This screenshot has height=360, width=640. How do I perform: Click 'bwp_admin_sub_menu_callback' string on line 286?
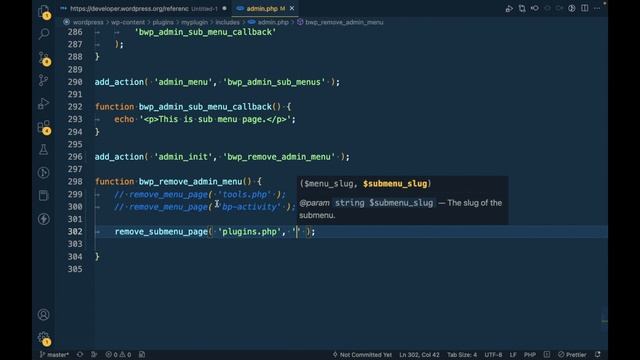pos(205,32)
